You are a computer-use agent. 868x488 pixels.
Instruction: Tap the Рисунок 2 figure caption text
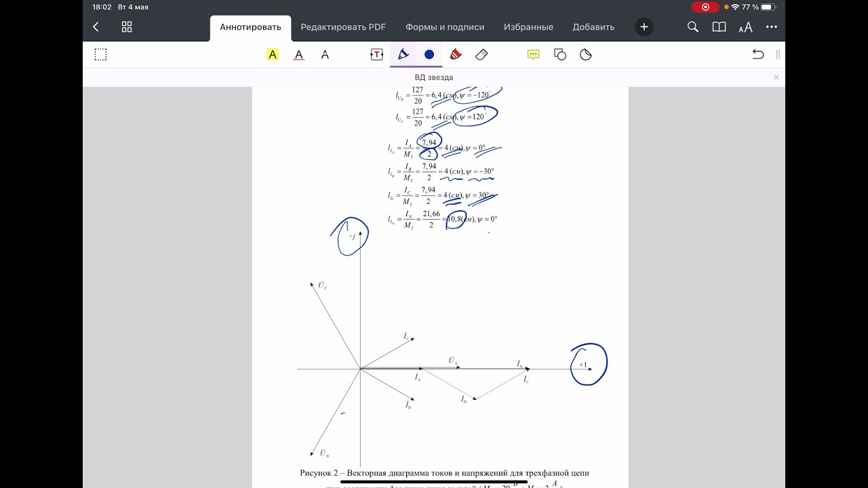pyautogui.click(x=444, y=473)
